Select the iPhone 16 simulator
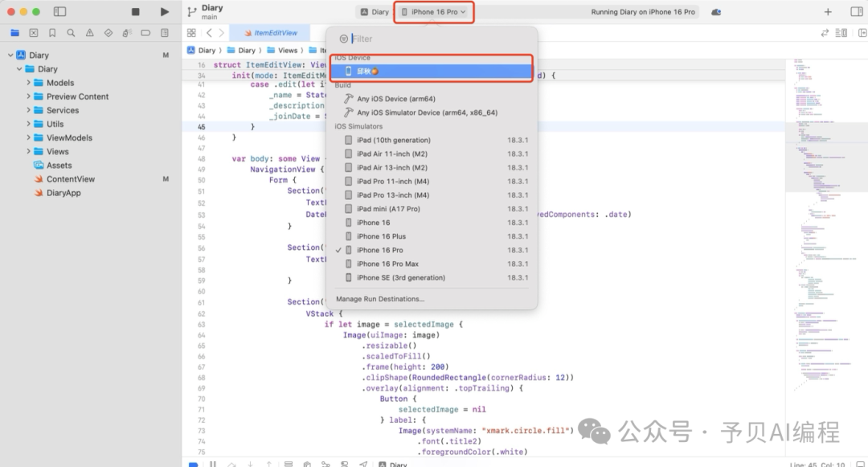Screen dimensions: 868x467 click(432, 223)
